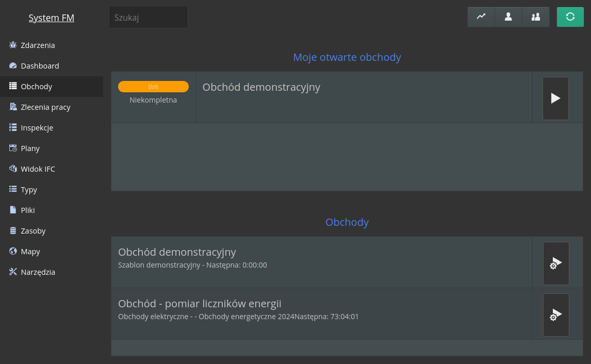The height and width of the screenshot is (364, 591).
Task: Select Obchody sidebar item
Action: click(36, 87)
